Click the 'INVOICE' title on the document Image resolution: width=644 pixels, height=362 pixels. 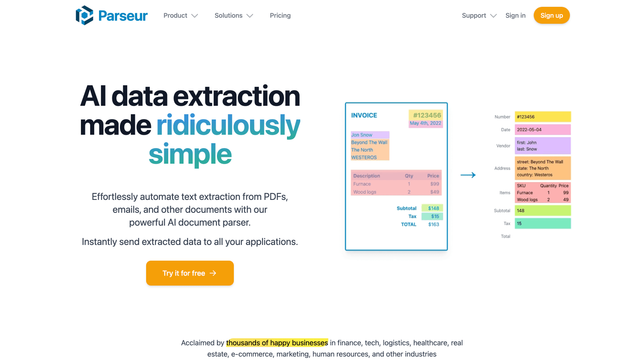[x=364, y=115]
